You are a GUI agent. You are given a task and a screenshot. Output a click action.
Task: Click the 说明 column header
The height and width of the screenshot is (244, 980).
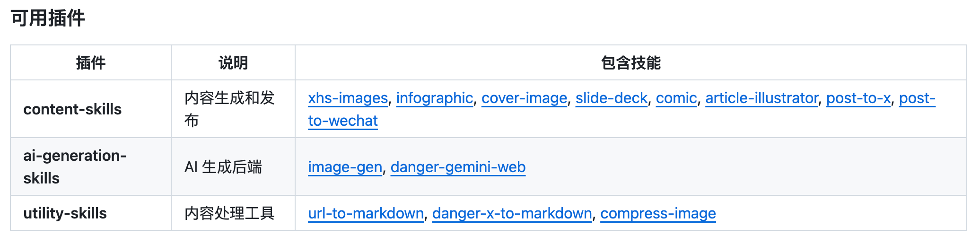click(233, 63)
